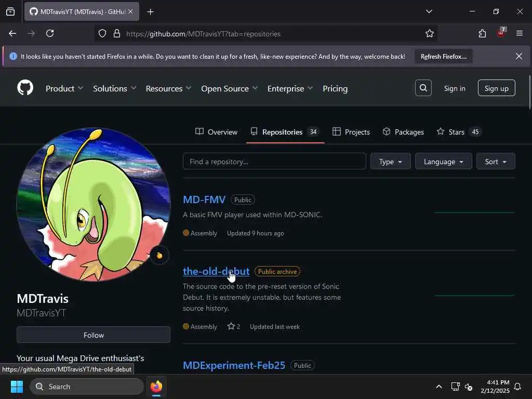Click the info icon in notification bar
The height and width of the screenshot is (399, 532).
tap(13, 56)
